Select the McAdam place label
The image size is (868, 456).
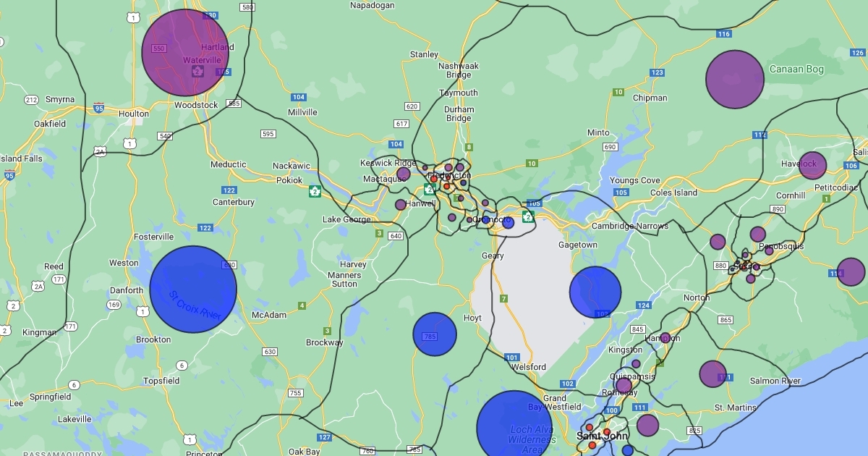pos(268,315)
